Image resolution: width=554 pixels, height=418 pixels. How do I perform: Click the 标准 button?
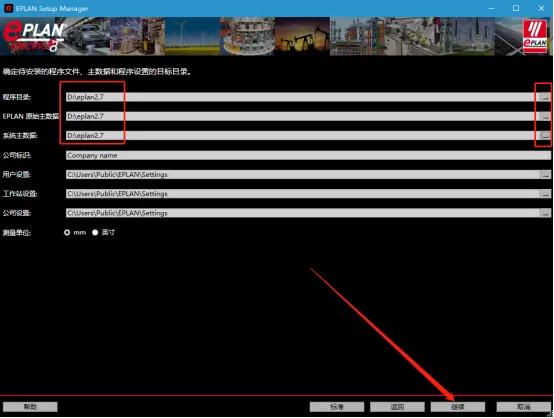pyautogui.click(x=337, y=407)
